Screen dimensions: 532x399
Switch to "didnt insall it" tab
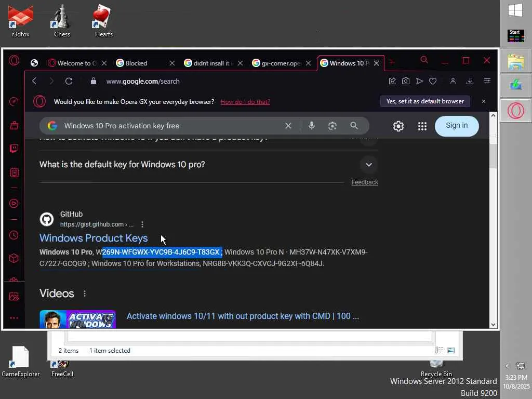coord(213,63)
